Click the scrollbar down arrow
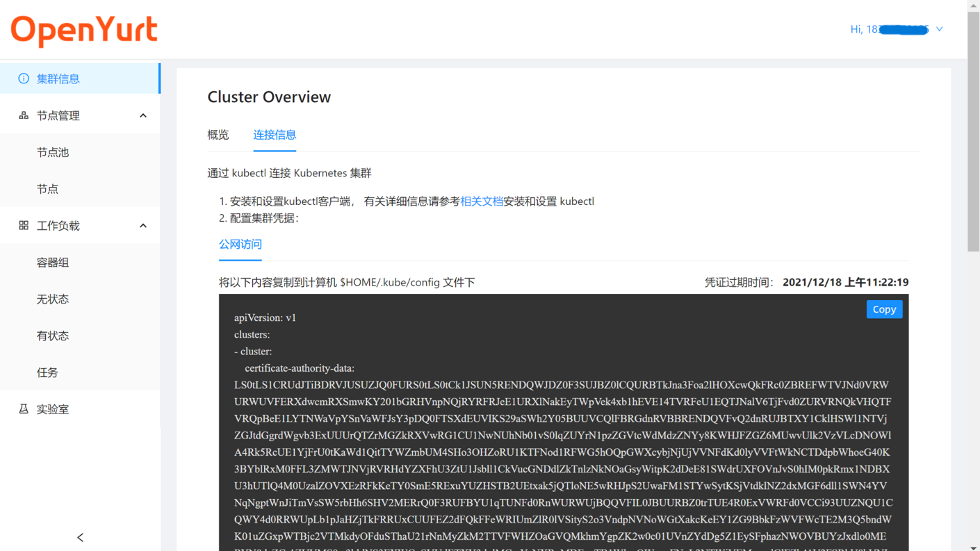This screenshot has width=980, height=551. [x=973, y=546]
